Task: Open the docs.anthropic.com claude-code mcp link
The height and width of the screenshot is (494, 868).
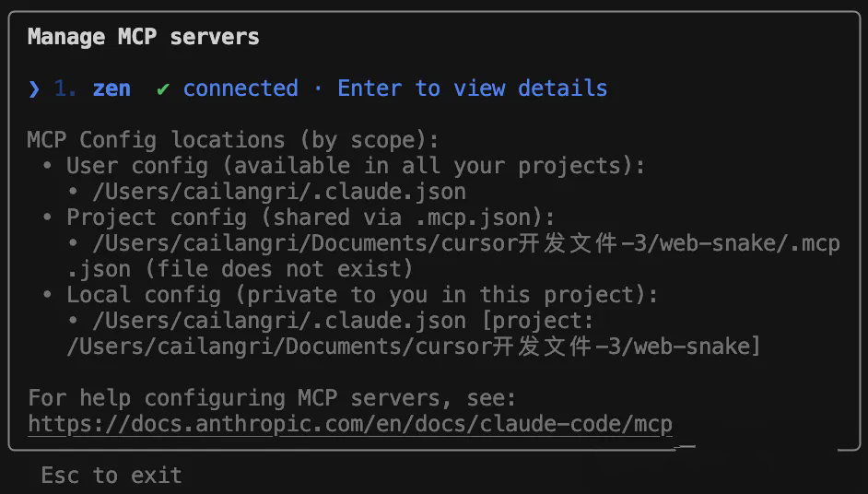Action: coord(350,424)
